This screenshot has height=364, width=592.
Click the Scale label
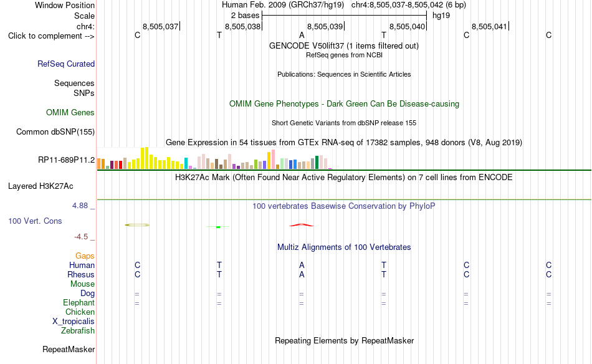pyautogui.click(x=85, y=16)
